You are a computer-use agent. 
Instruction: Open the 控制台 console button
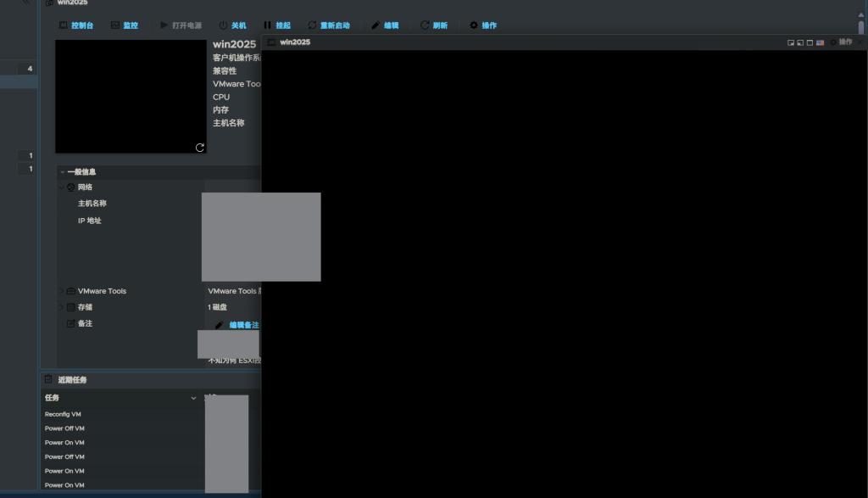(75, 25)
